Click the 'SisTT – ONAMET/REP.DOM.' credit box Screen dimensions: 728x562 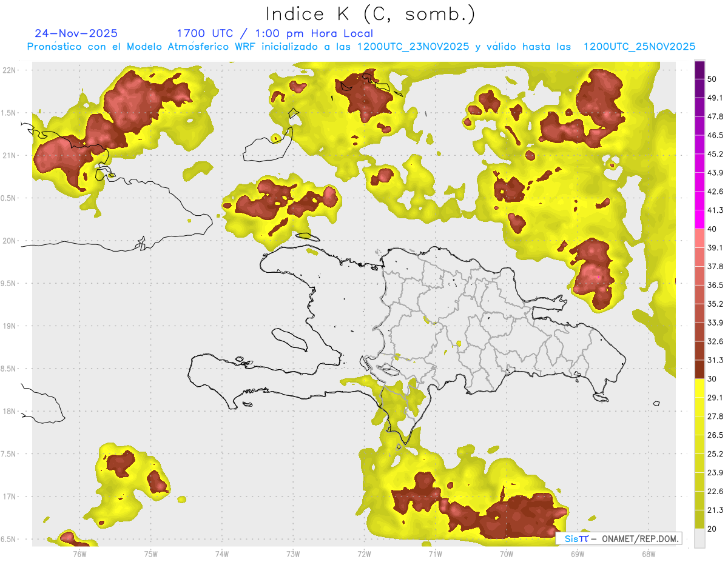(x=619, y=538)
